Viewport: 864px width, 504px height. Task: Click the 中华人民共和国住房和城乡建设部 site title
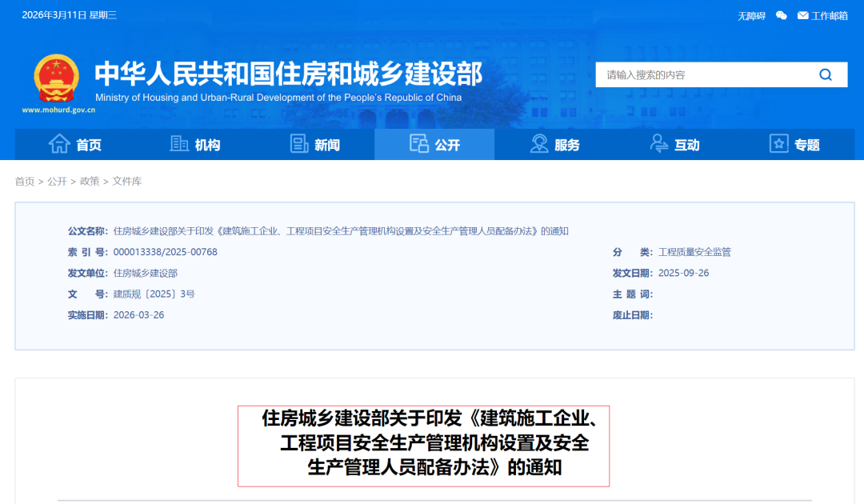point(288,74)
